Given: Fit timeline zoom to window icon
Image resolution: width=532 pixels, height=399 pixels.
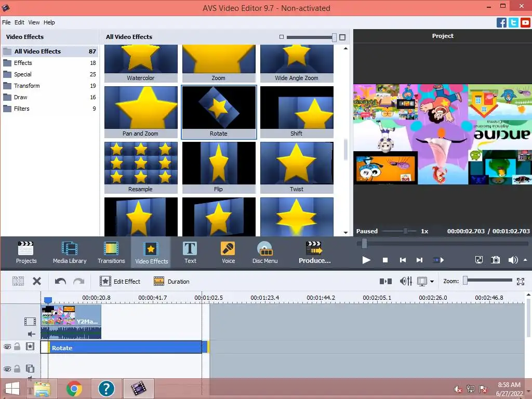Looking at the screenshot, I should (x=521, y=281).
